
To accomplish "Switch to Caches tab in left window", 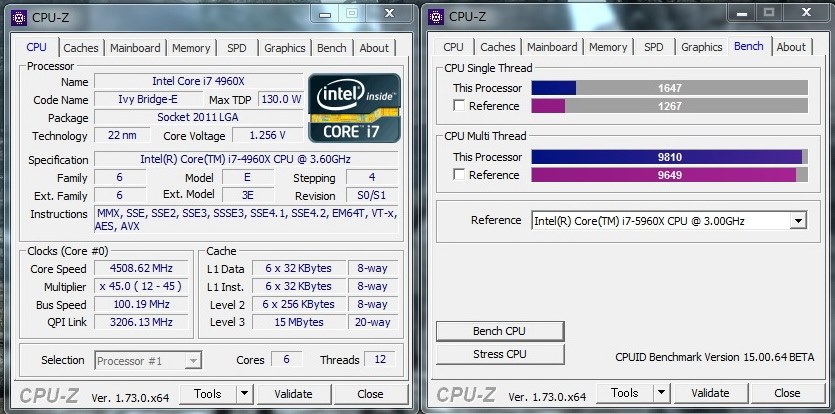I will (x=81, y=48).
